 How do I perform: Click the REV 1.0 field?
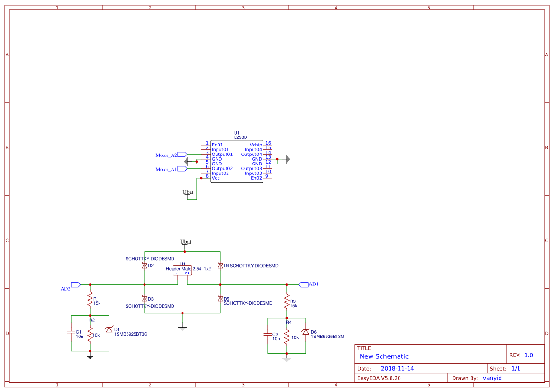tap(528, 355)
